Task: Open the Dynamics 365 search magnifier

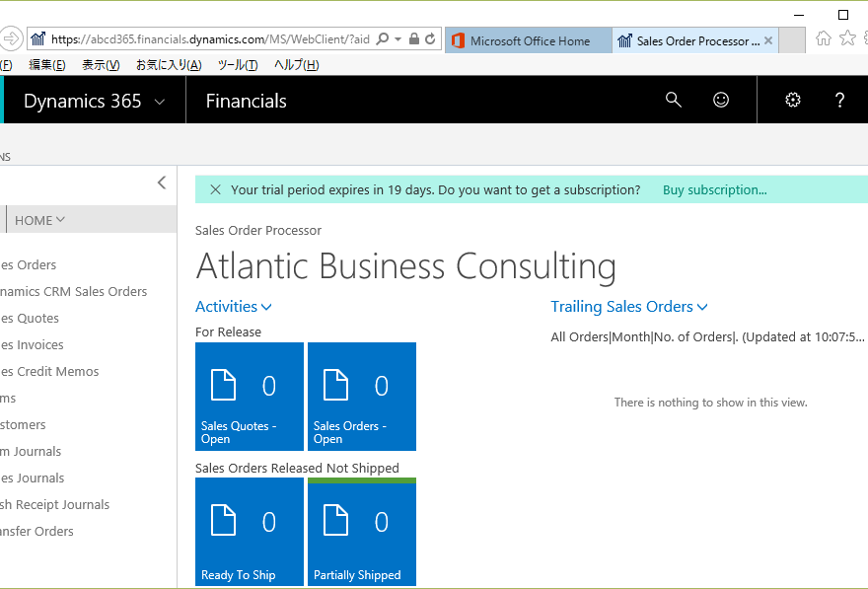Action: click(673, 101)
